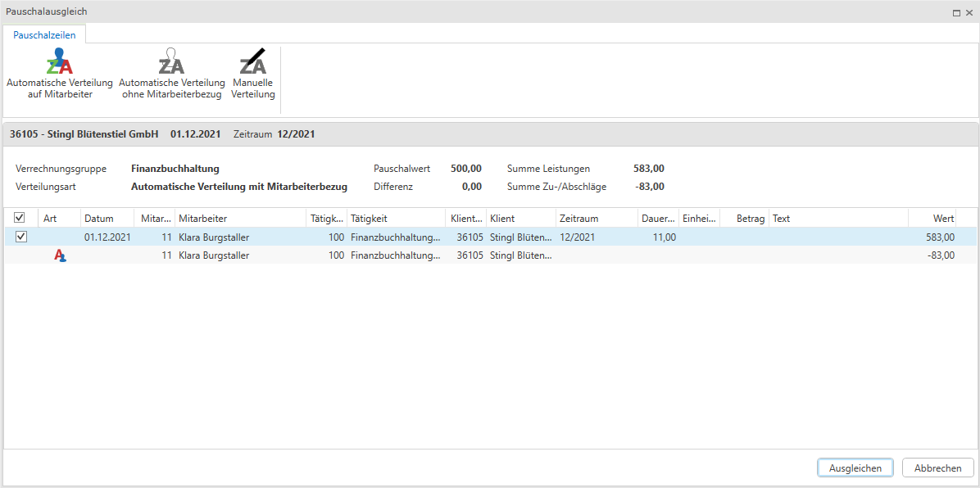Uncheck the 01.12.2021 row checkbox
Screen dimensions: 980x488
click(x=21, y=237)
